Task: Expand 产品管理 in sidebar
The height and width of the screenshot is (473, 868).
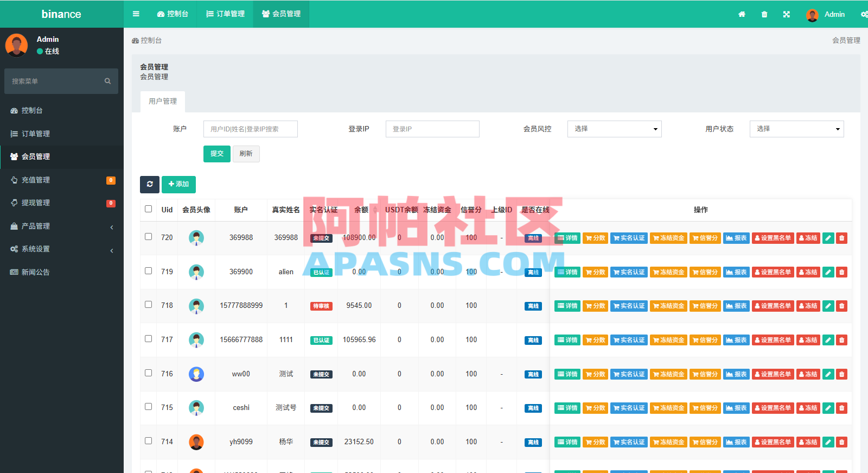Action: [62, 226]
